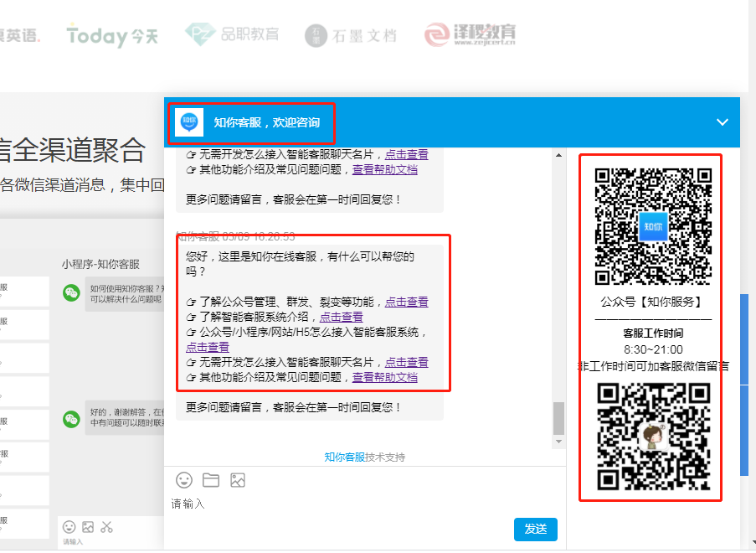Attach a file using the folder icon
This screenshot has height=553, width=756.
click(211, 480)
